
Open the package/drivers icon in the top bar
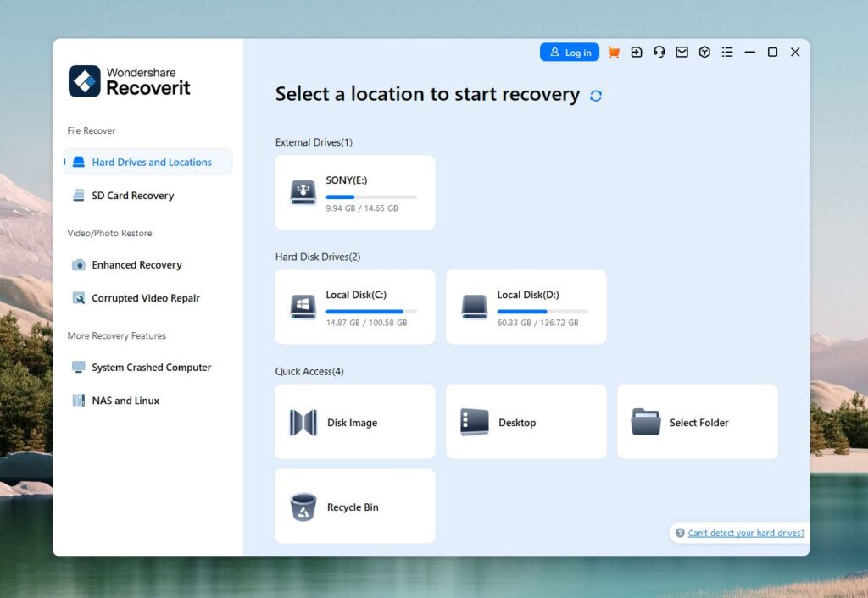click(704, 52)
